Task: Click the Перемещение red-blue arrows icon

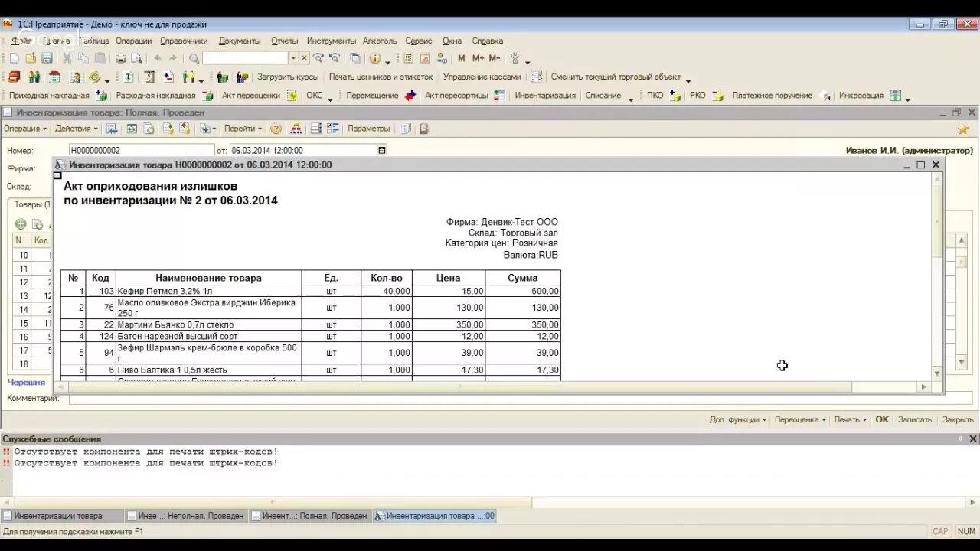Action: coord(410,96)
